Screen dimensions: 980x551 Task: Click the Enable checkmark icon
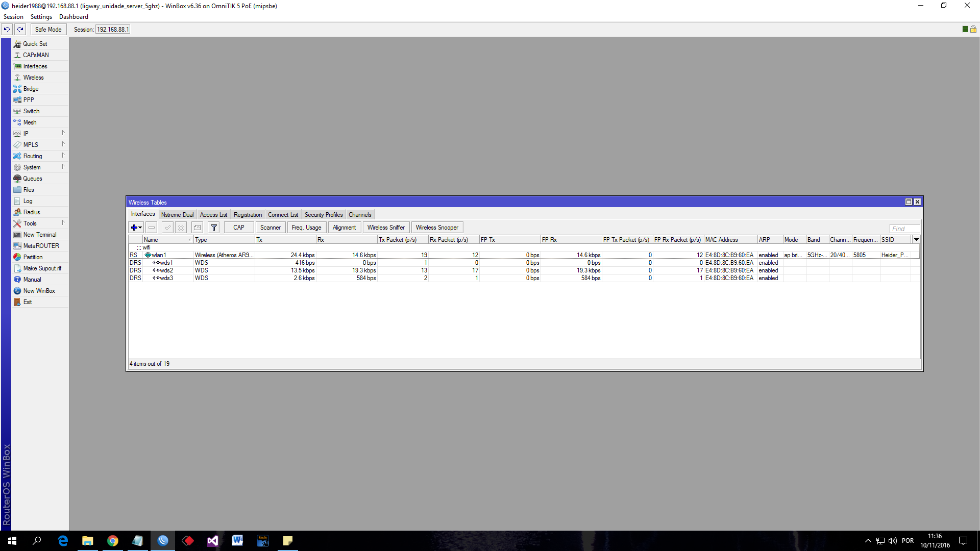(x=167, y=228)
